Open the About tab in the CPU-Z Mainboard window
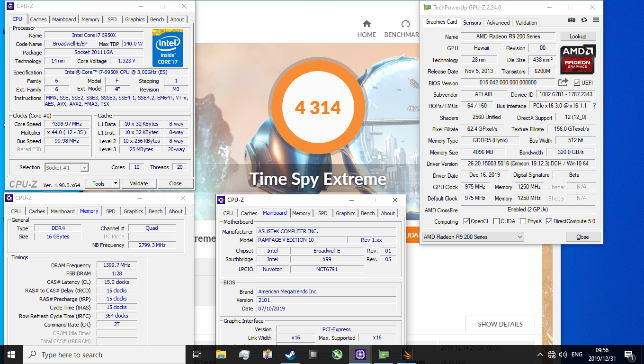Image resolution: width=644 pixels, height=364 pixels. pos(388,213)
